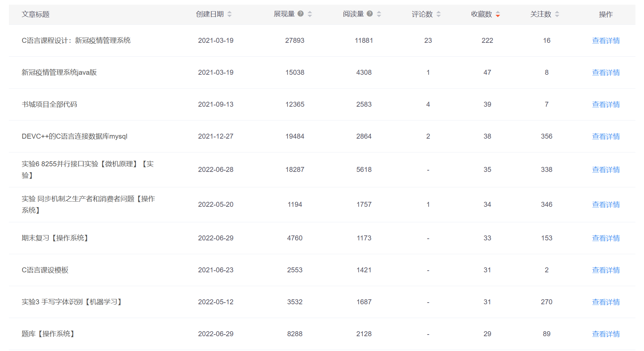Open 查看详情 for DEVC++的C语言连接数据库mysql
The width and height of the screenshot is (644, 351).
(606, 136)
